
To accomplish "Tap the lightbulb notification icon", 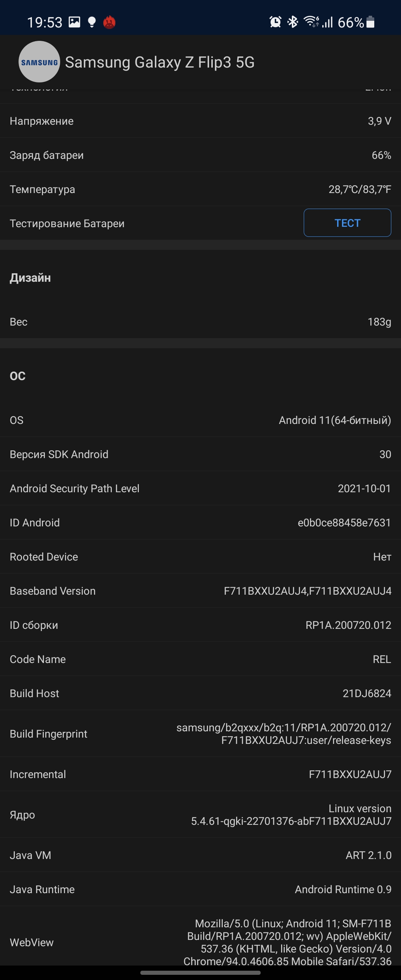I will pyautogui.click(x=92, y=22).
